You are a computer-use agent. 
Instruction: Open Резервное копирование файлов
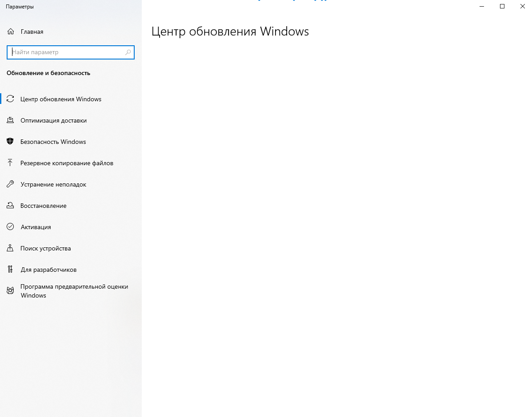point(71,163)
